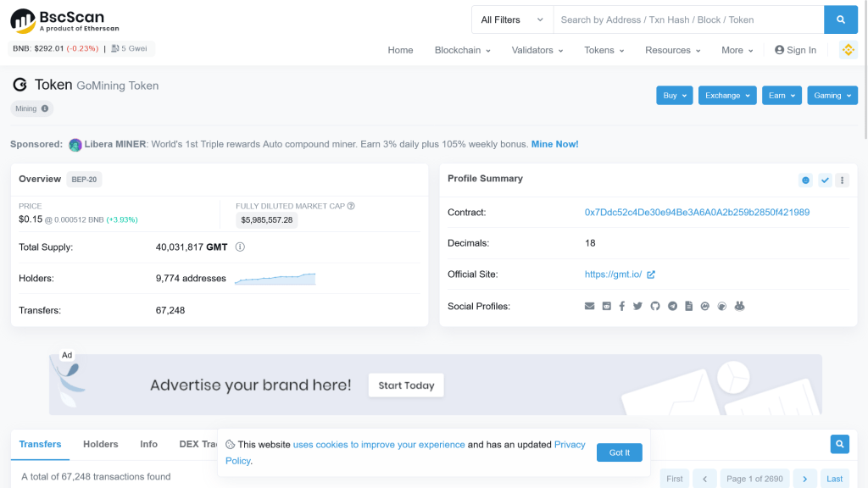The image size is (868, 488).
Task: Click the whitepaper document icon
Action: (688, 306)
